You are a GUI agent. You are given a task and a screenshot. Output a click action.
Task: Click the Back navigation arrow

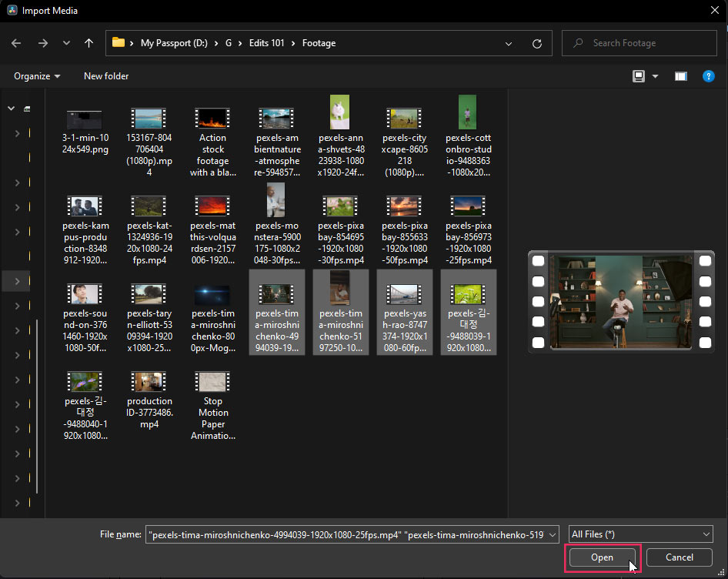[x=16, y=43]
